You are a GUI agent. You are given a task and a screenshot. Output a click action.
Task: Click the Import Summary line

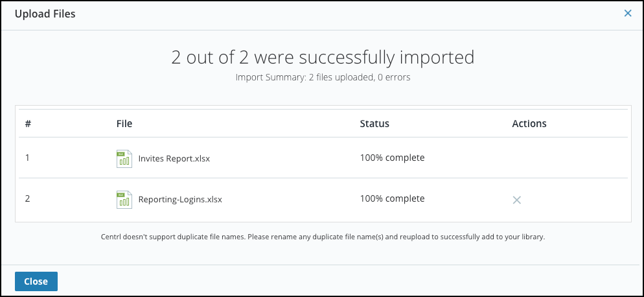[x=323, y=77]
